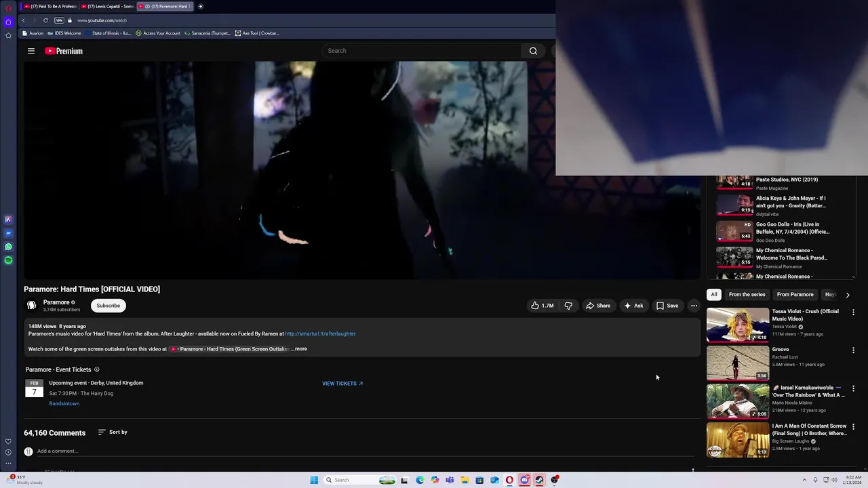The width and height of the screenshot is (868, 488).
Task: Open Opera sidebar history clock icon
Action: [x=8, y=452]
